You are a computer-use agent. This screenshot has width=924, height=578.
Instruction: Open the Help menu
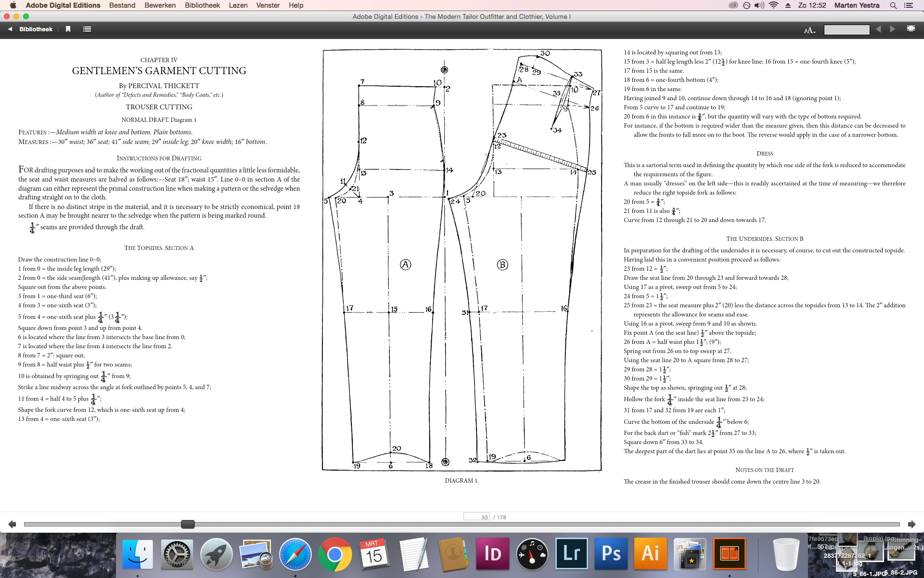tap(296, 5)
